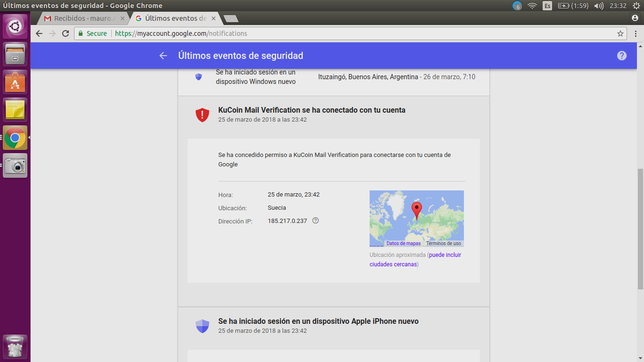The width and height of the screenshot is (644, 362).
Task: Close the Últimos eventos de seguridad tab
Action: click(x=214, y=18)
